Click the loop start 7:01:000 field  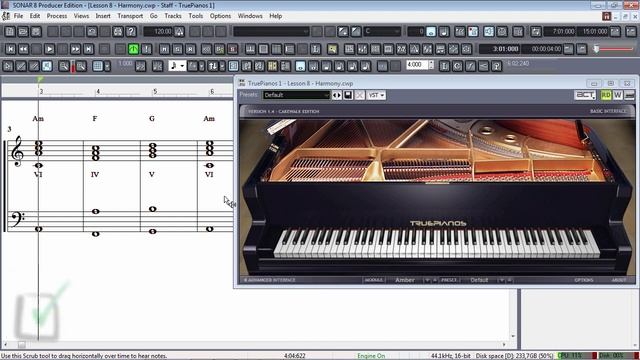pos(560,31)
